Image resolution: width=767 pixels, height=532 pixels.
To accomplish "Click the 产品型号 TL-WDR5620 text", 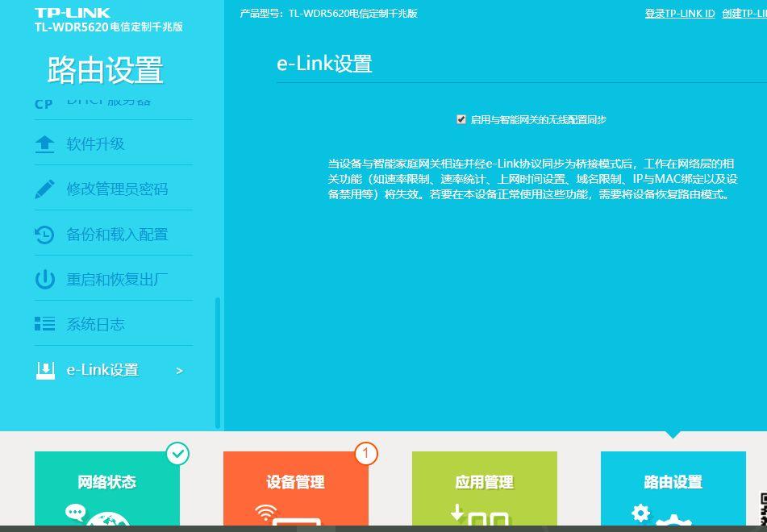I will [328, 14].
